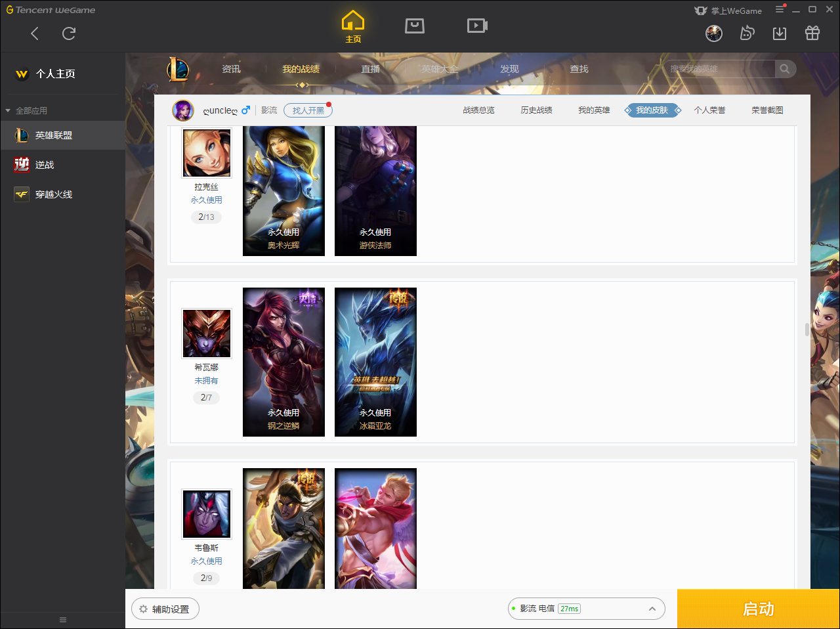Select 穿越火线 in the sidebar
This screenshot has width=840, height=629.
tap(62, 194)
